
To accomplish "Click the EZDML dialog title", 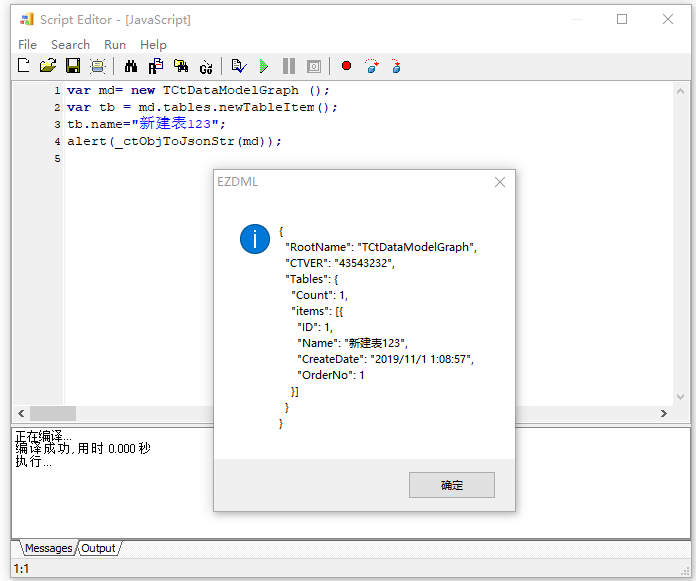I will tap(237, 182).
